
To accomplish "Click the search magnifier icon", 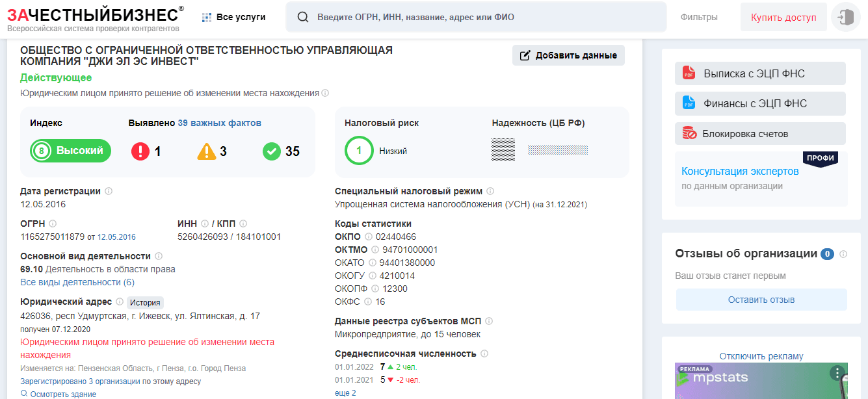I will [302, 17].
